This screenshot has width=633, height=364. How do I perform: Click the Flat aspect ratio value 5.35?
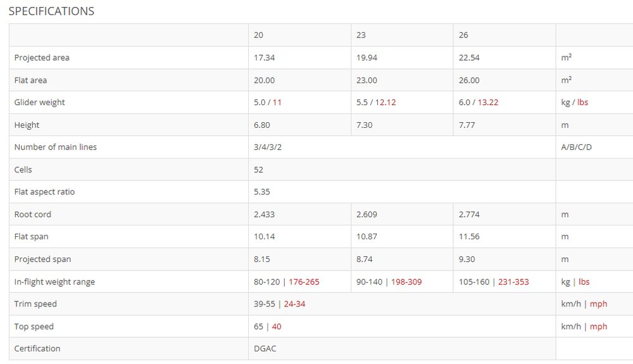click(x=262, y=192)
